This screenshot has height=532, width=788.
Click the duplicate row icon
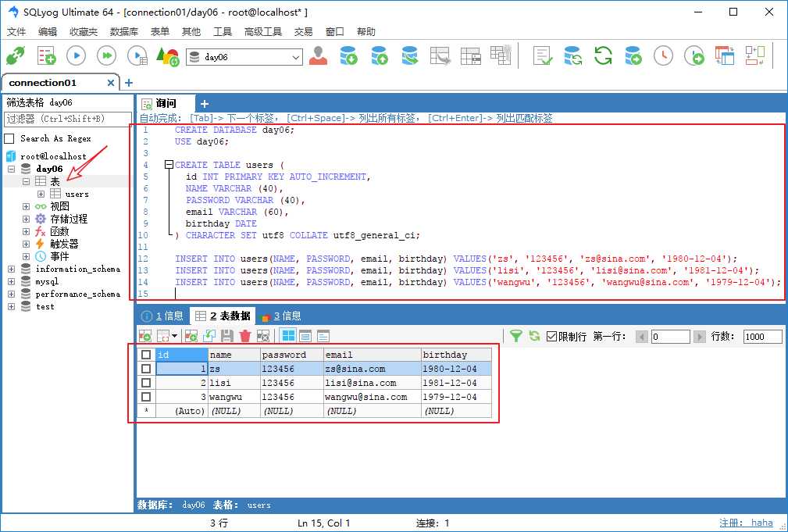coord(209,336)
